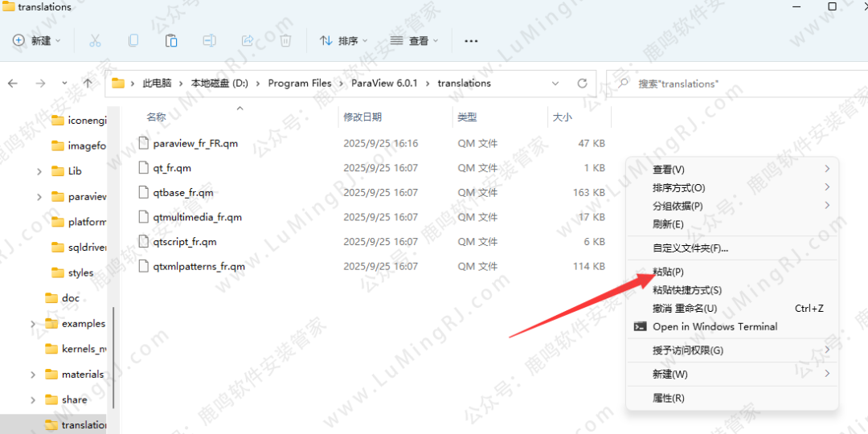The width and height of the screenshot is (868, 434).
Task: Click the Copy icon in toolbar
Action: (133, 40)
